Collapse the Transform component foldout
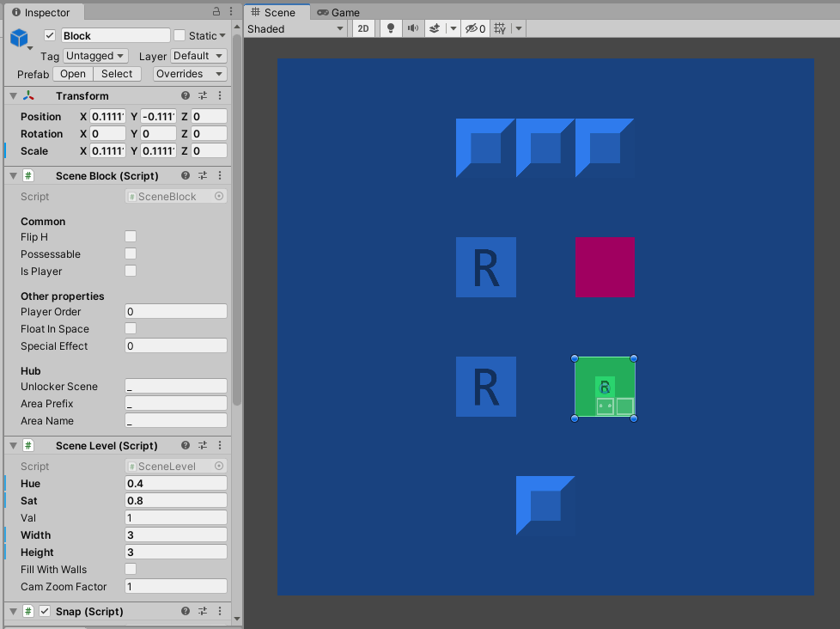Image resolution: width=840 pixels, height=629 pixels. pos(14,96)
